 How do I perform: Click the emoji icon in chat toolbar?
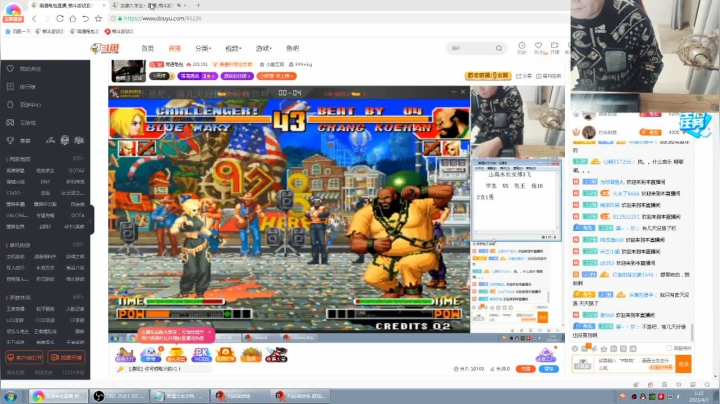575,348
